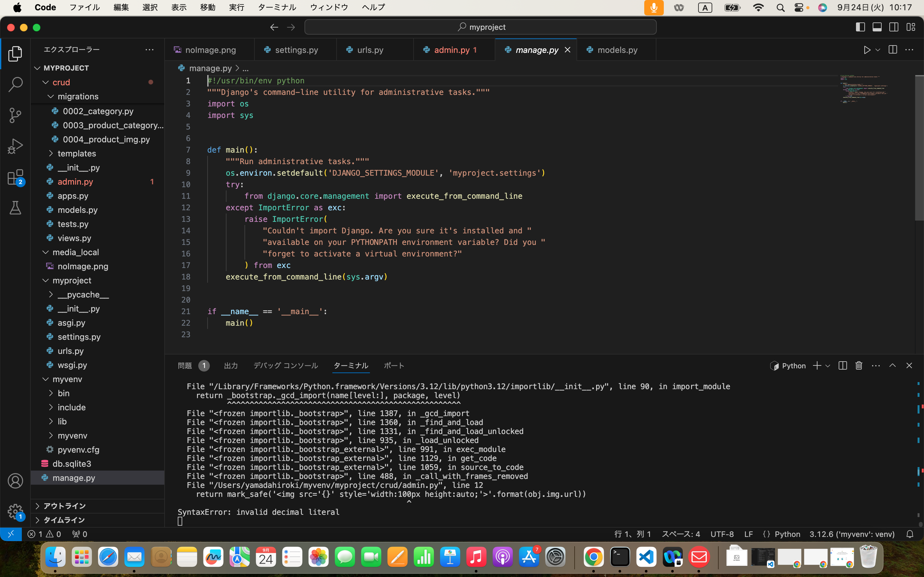The height and width of the screenshot is (577, 924).
Task: Kill terminal with trash icon
Action: (x=859, y=365)
